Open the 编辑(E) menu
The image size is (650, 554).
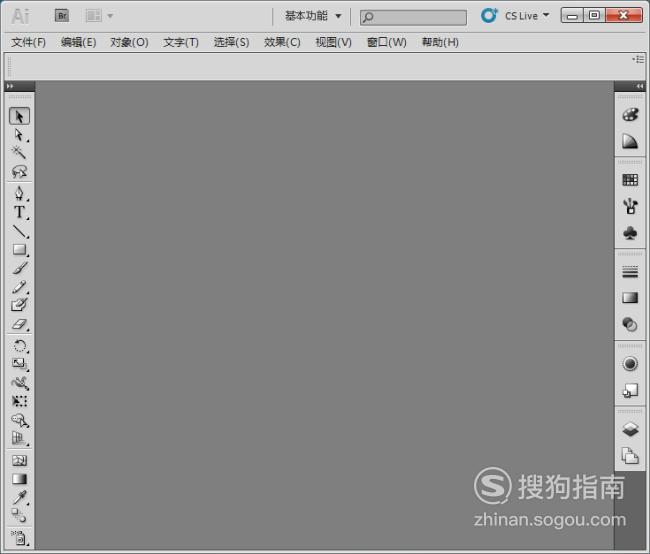[78, 42]
